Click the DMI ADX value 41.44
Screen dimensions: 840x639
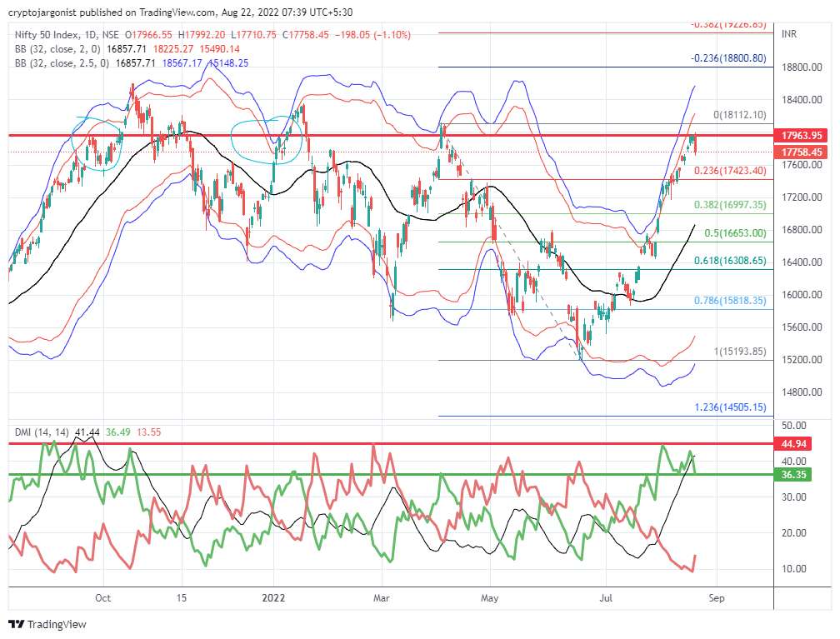pos(87,432)
